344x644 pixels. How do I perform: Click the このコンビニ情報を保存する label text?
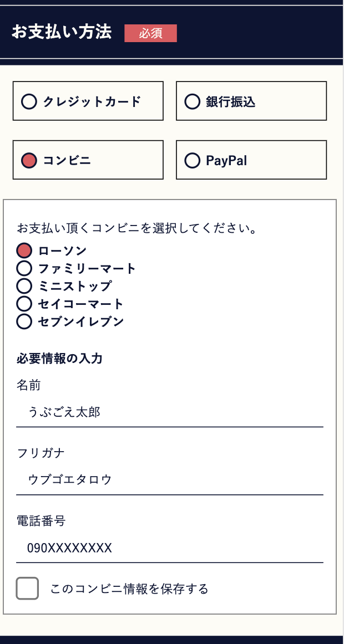[x=129, y=589]
